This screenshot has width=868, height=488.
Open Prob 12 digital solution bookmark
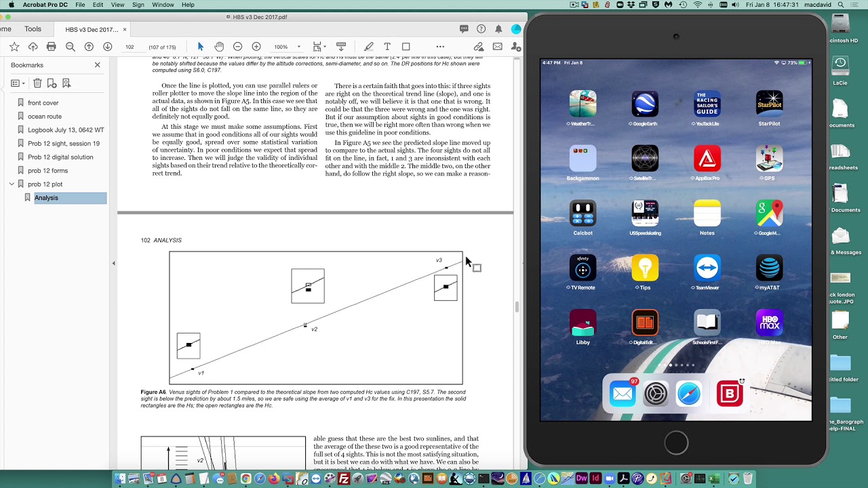pyautogui.click(x=60, y=157)
